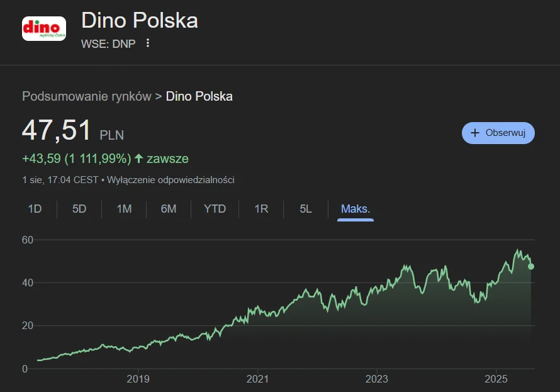This screenshot has width=560, height=392.
Task: Click the 2023 label on chart axis
Action: pos(376,379)
